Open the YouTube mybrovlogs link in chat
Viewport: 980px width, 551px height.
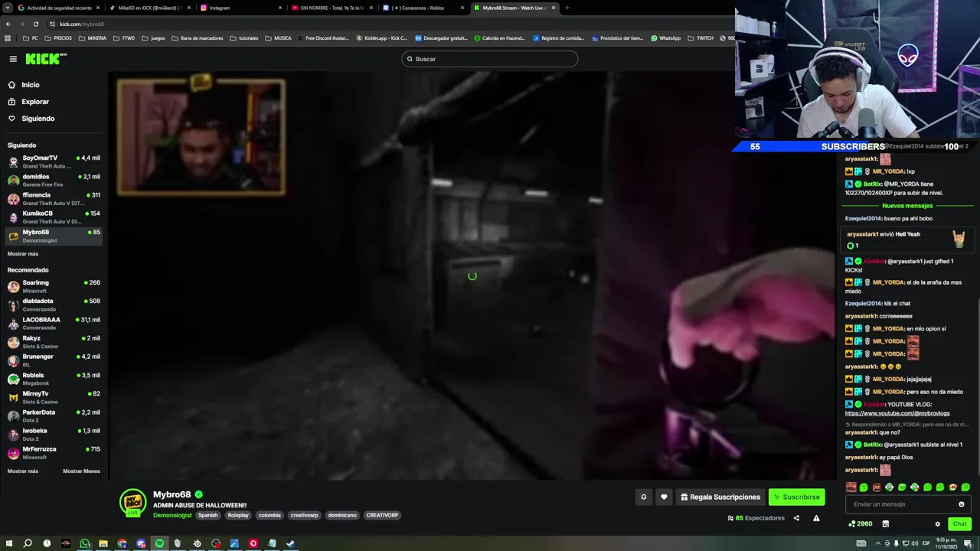coord(897,413)
